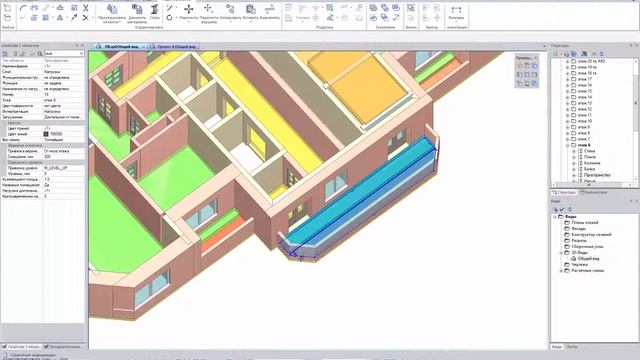Viewport: 640px width, 360px height.
Task: Click first icon in Геометрия group top row
Action: click(x=373, y=8)
